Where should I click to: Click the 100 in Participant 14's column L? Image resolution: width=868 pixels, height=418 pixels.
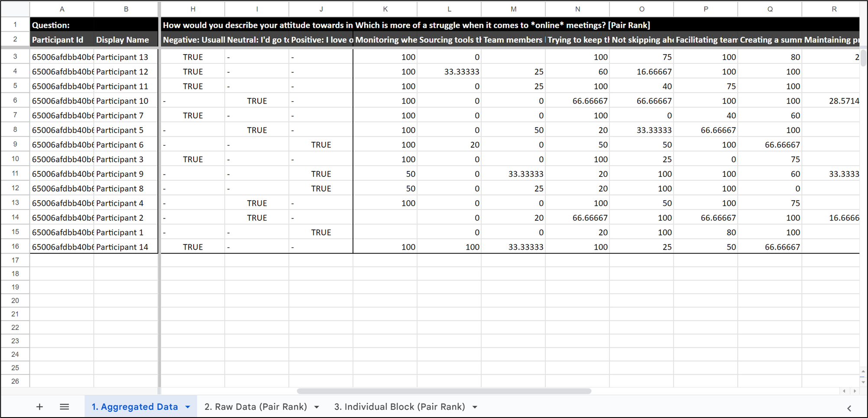click(x=449, y=247)
